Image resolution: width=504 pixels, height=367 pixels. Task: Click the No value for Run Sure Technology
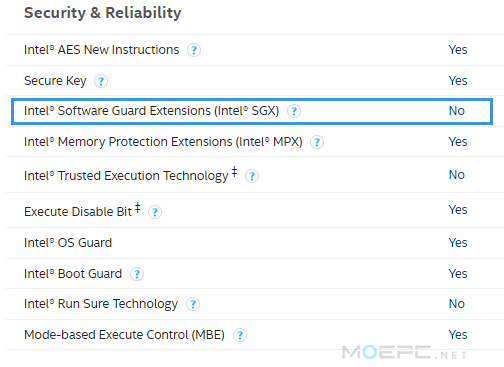coord(457,304)
